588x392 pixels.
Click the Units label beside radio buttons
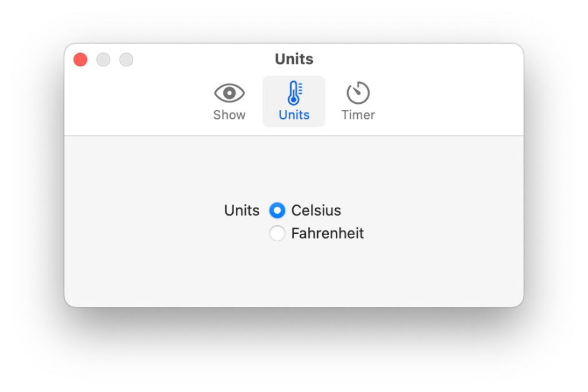click(241, 211)
